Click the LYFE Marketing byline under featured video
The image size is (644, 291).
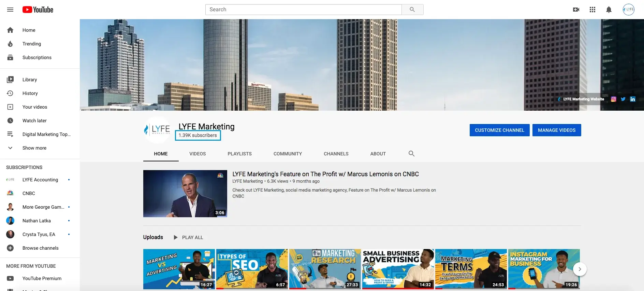(248, 181)
